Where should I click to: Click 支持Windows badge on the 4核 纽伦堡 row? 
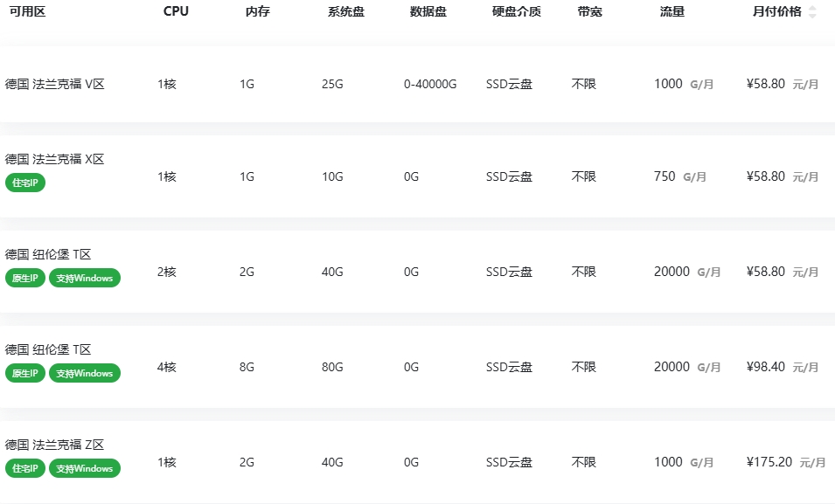click(x=85, y=373)
